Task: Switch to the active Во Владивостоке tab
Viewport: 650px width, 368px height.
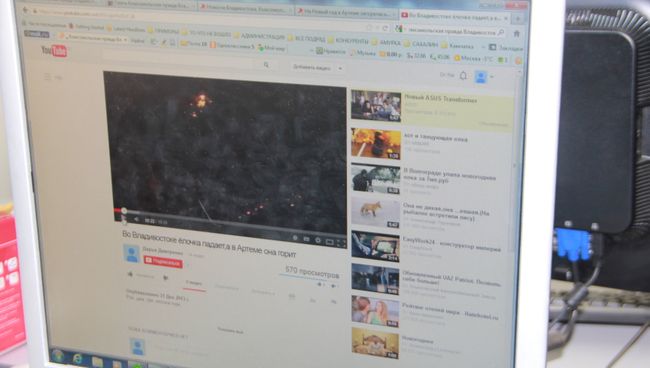Action: pos(455,17)
